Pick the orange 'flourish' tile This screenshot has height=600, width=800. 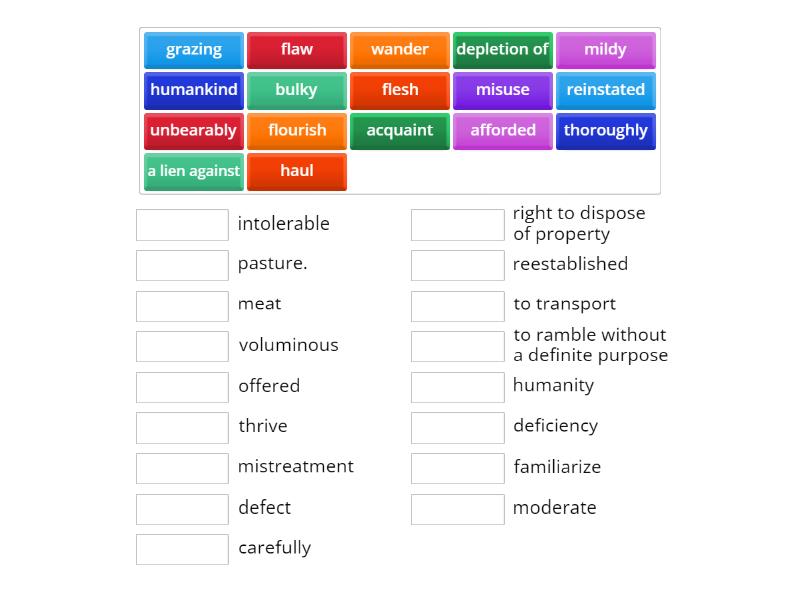point(297,131)
